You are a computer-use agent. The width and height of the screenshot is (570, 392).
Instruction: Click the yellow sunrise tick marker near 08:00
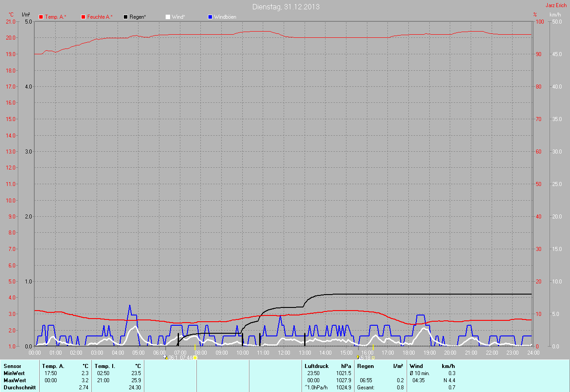[x=195, y=347]
